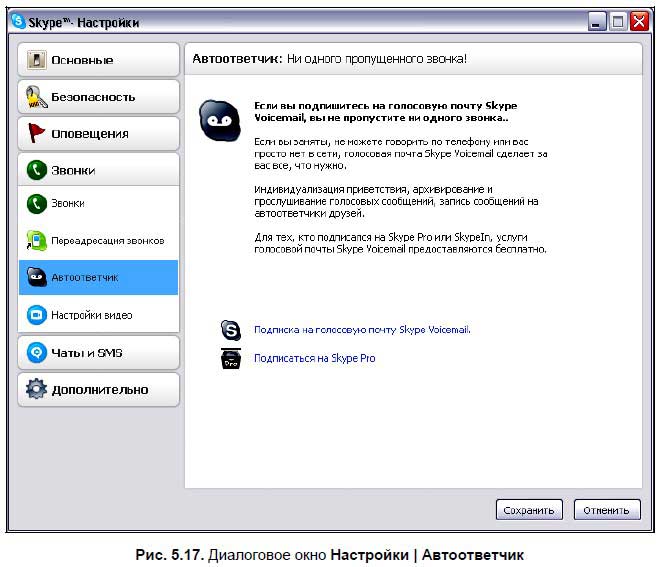Screen dimensions: 660x567
Task: Click the voicemail icon beside Автоответчик in sidebar
Action: [37, 278]
